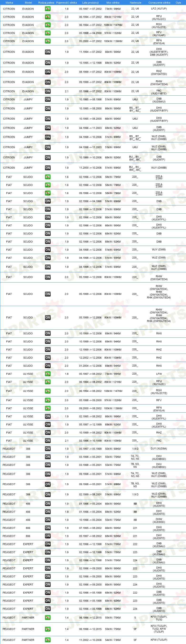
Task: Click the Model column header
Action: (x=28, y=3)
